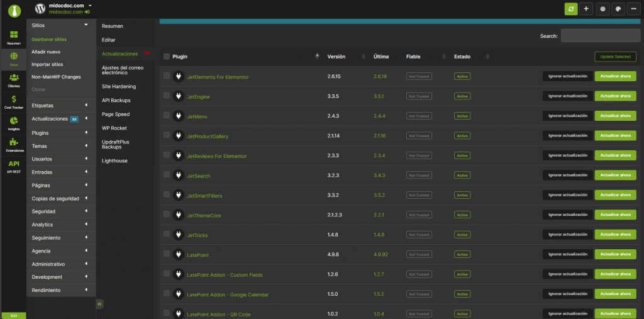Open the color palette theme icon
This screenshot has height=319, width=644.
point(618,9)
